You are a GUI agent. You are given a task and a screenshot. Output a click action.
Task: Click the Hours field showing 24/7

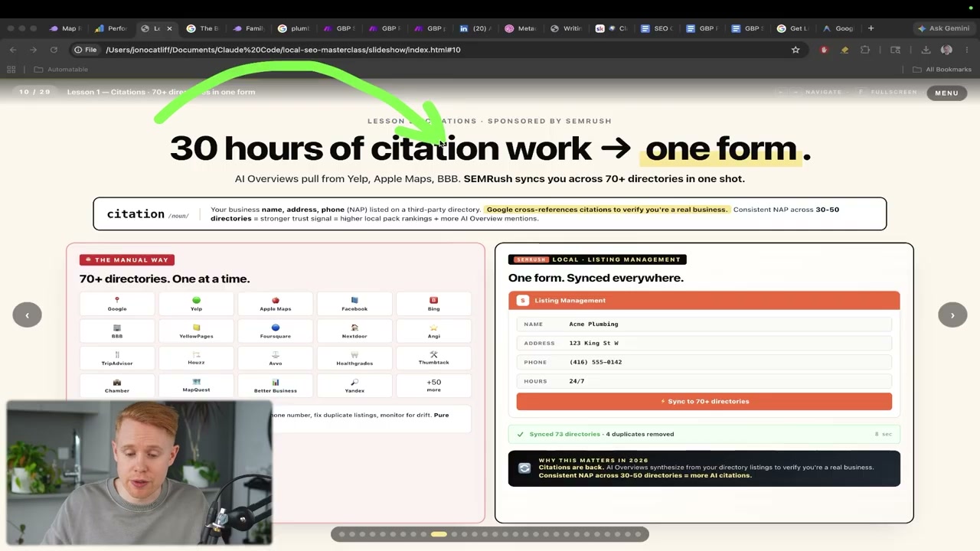704,381
